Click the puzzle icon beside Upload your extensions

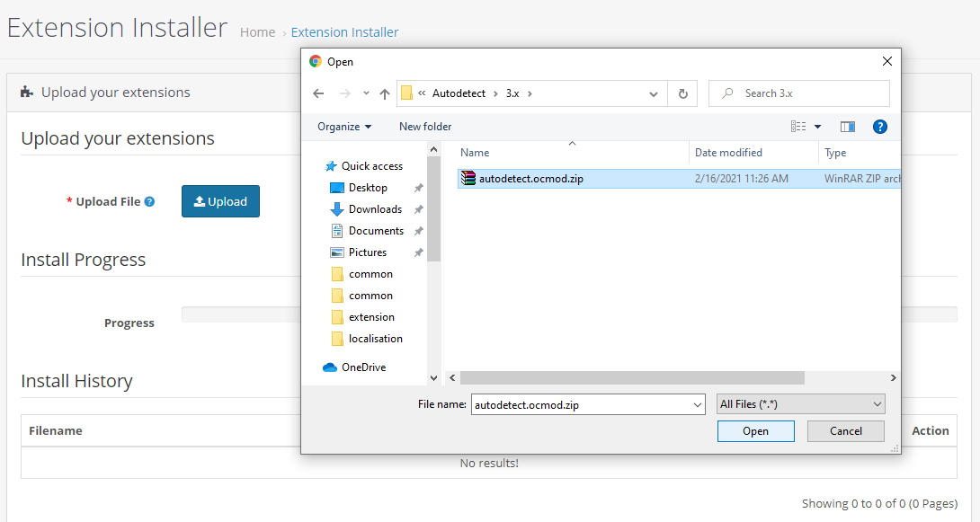click(x=27, y=93)
